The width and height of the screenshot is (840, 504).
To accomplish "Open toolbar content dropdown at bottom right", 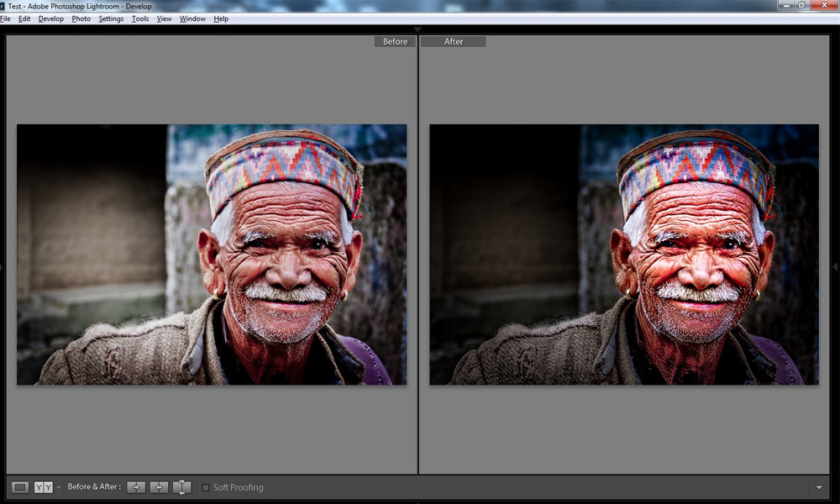I will coord(819,488).
